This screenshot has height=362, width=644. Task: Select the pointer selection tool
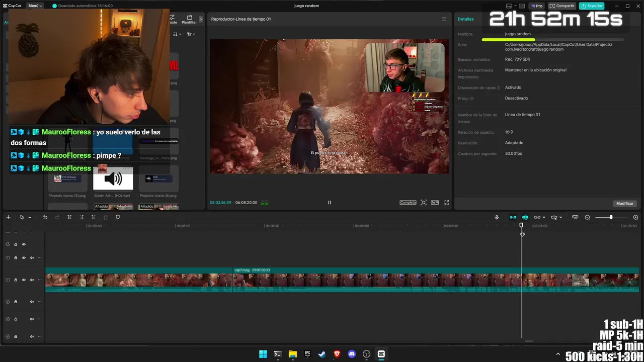[22, 217]
